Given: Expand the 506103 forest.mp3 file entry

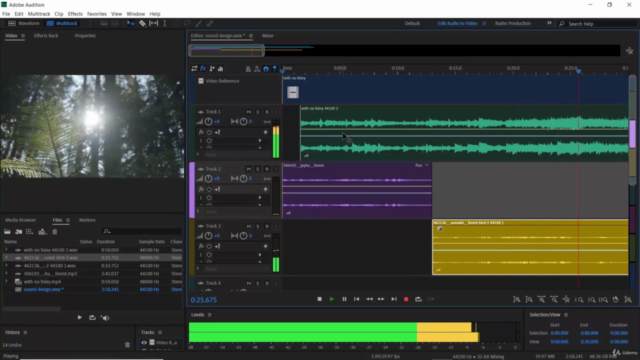Looking at the screenshot, I should click(x=6, y=273).
